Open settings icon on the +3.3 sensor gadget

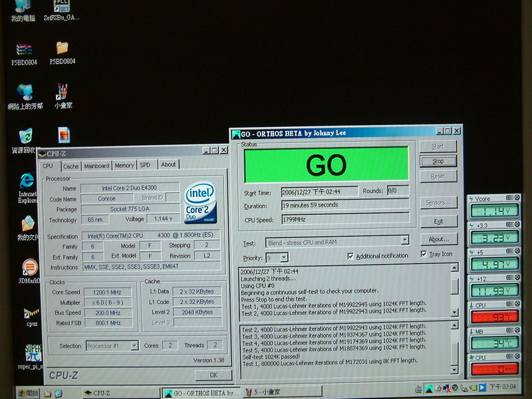coord(509,224)
